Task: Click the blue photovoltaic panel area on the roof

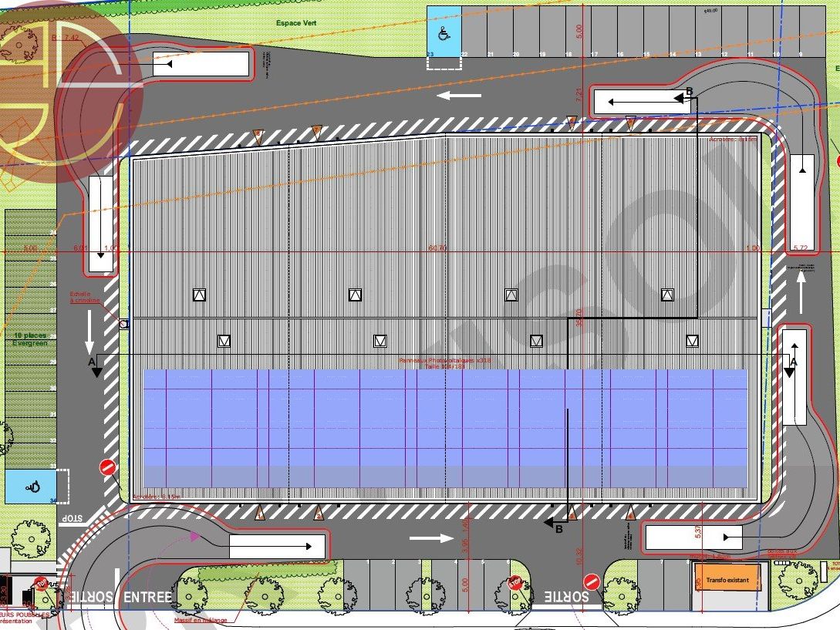Action: tap(446, 428)
